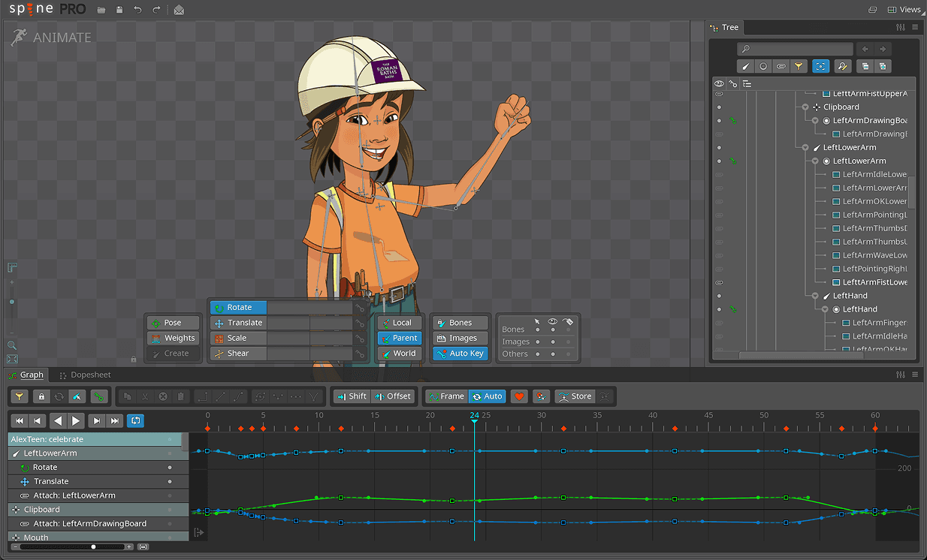Open the Views dropdown menu
This screenshot has width=927, height=560.
904,10
